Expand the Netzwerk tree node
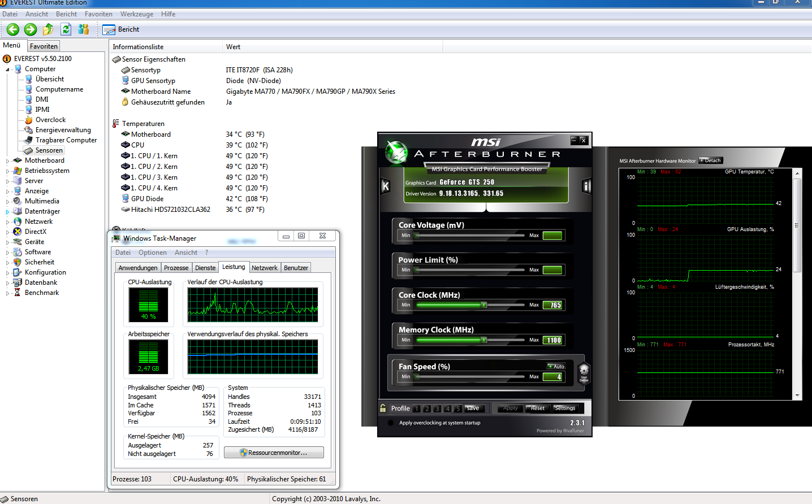The height and width of the screenshot is (504, 812). [8, 222]
